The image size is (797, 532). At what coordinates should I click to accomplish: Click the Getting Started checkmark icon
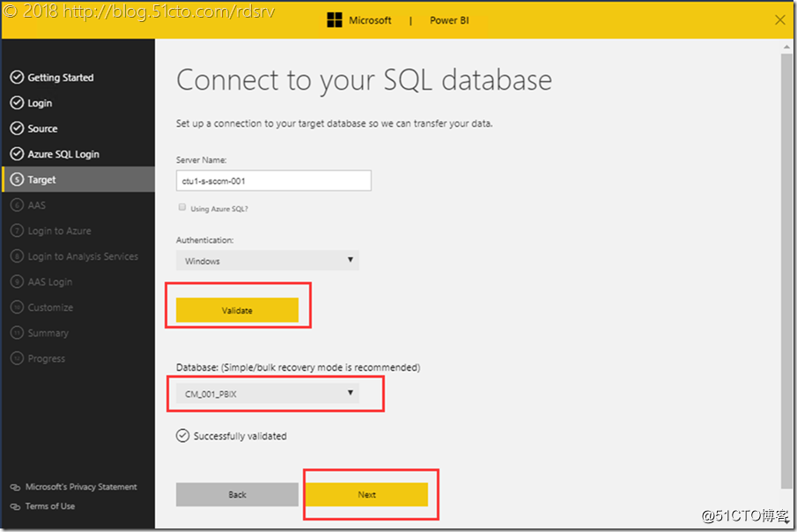click(x=17, y=78)
